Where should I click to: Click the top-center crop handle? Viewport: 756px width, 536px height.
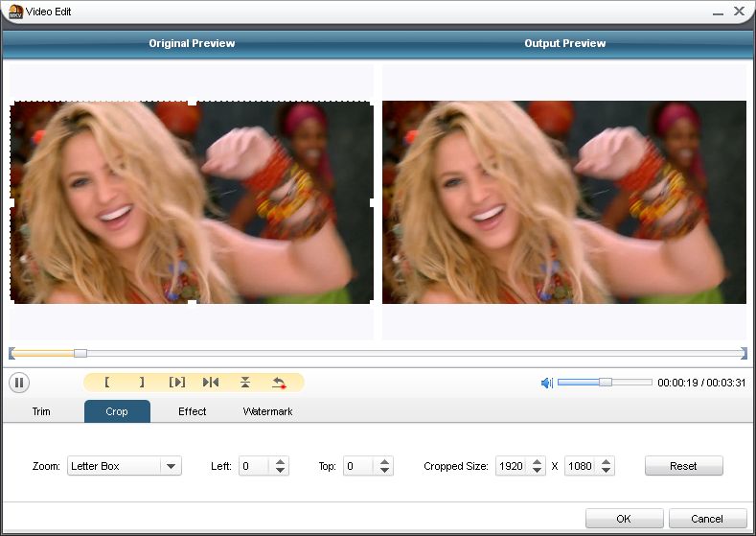tap(192, 103)
